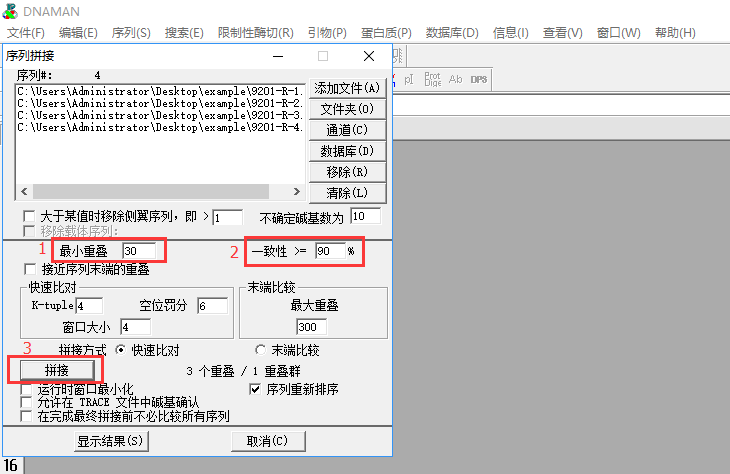Image resolution: width=730 pixels, height=474 pixels.
Task: Toggle 大于某值时移除侧翼序列 checkbox
Action: (29, 217)
